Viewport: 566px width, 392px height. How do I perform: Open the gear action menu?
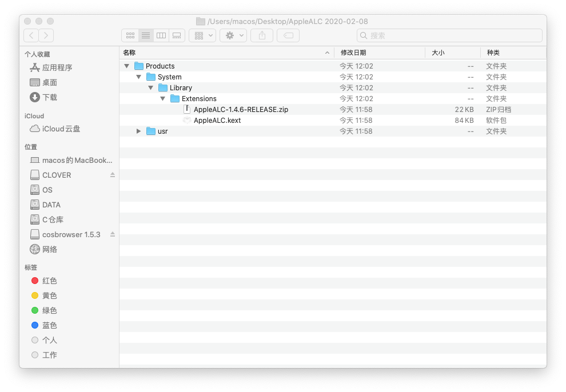coord(233,35)
